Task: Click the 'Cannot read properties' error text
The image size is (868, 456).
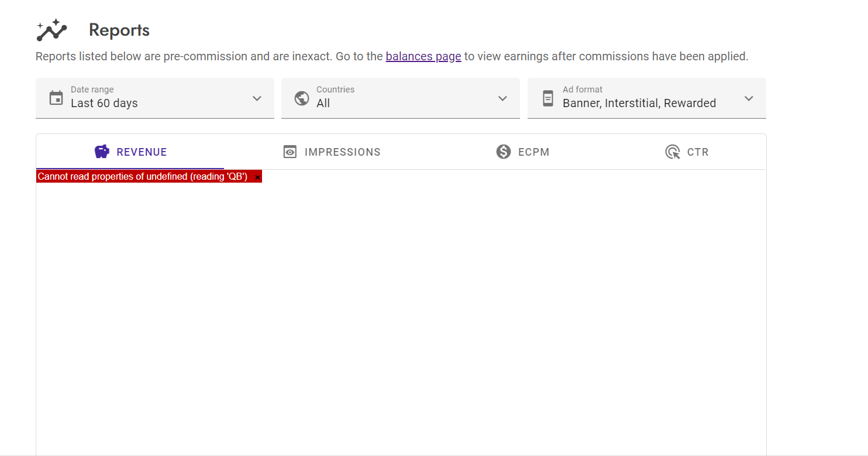Action: point(142,177)
